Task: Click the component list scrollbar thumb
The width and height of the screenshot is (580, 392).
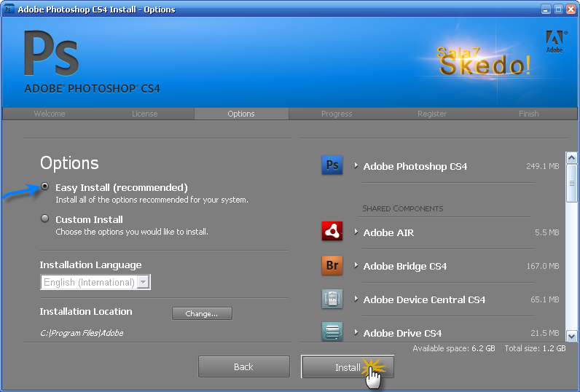Action: [571, 183]
